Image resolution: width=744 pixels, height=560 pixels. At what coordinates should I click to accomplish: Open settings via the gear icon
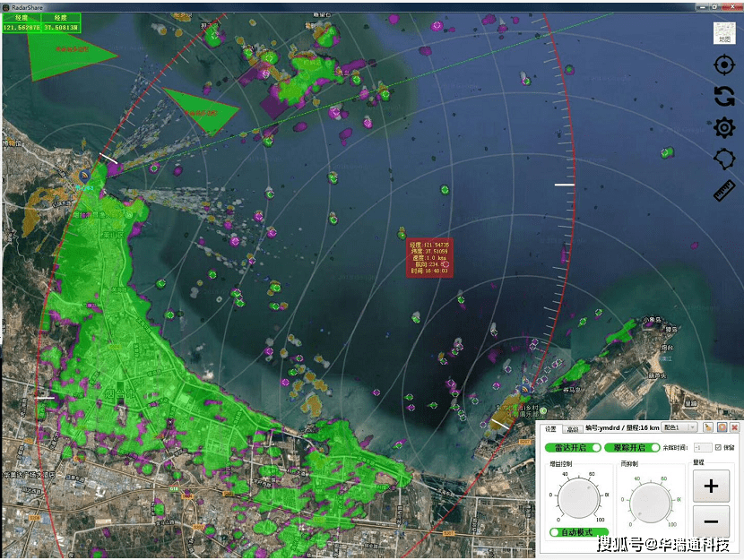point(724,127)
